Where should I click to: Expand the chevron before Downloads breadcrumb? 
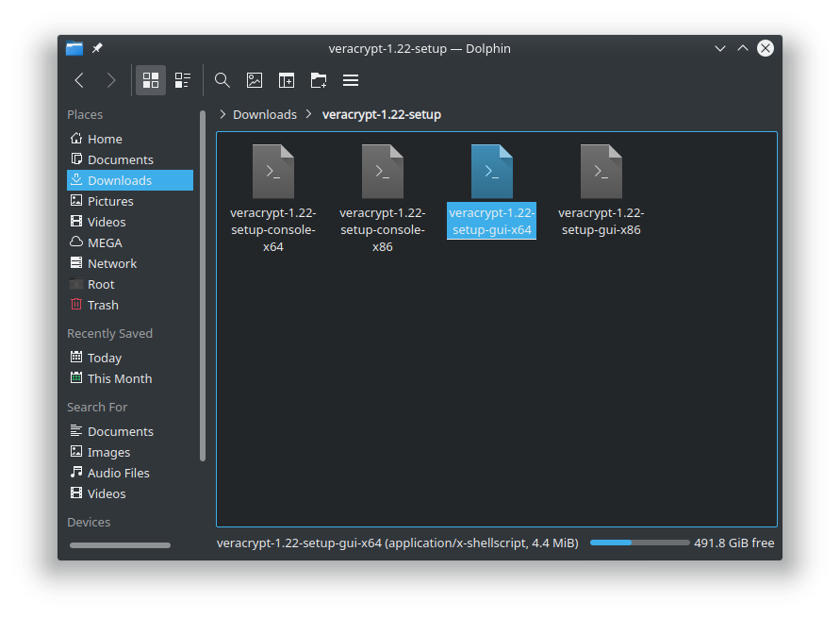(x=222, y=114)
